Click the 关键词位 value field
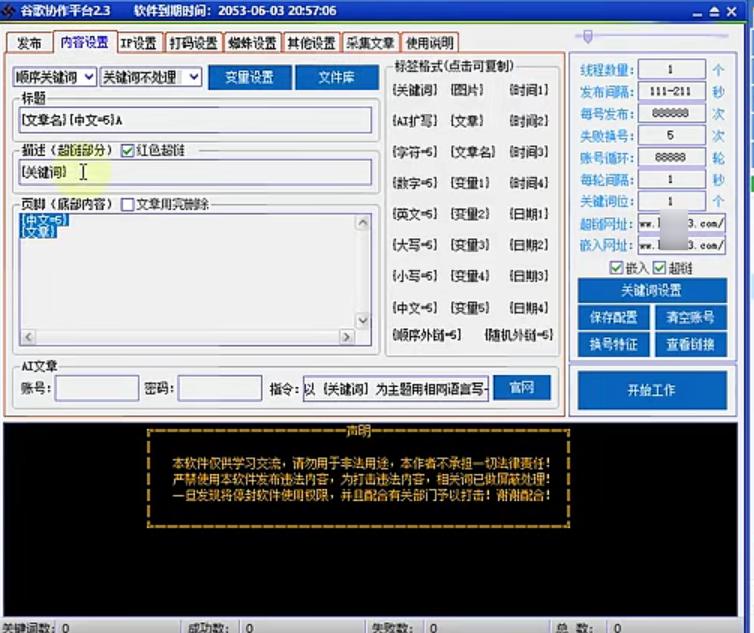The image size is (754, 633). [x=671, y=202]
